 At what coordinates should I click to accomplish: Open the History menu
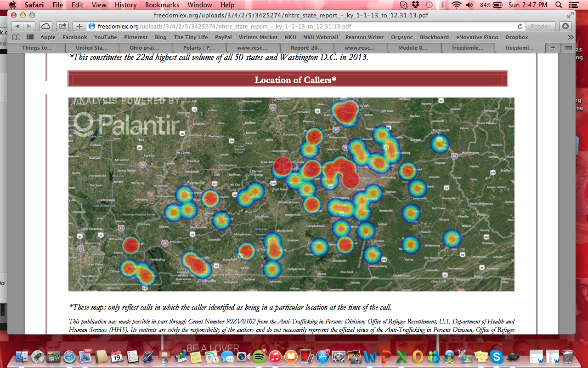[x=125, y=5]
